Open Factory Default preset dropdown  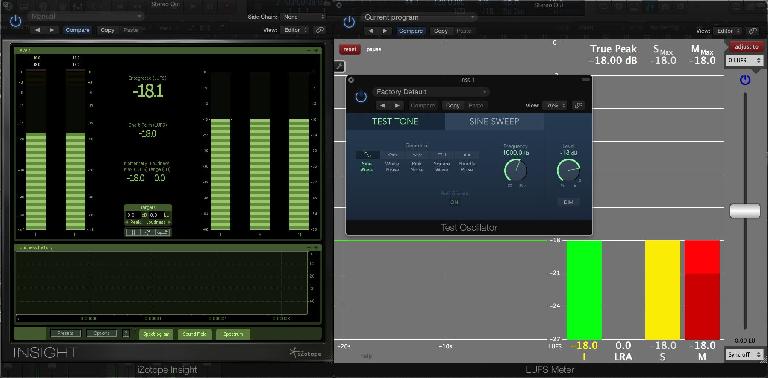point(431,92)
